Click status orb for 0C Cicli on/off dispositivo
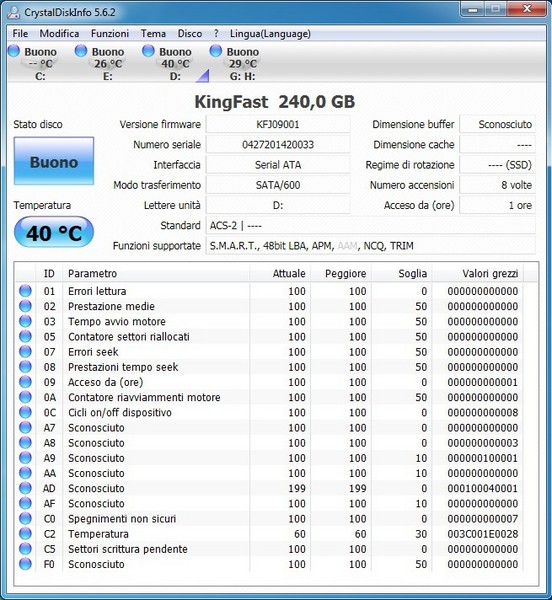The width and height of the screenshot is (552, 600). pos(25,412)
